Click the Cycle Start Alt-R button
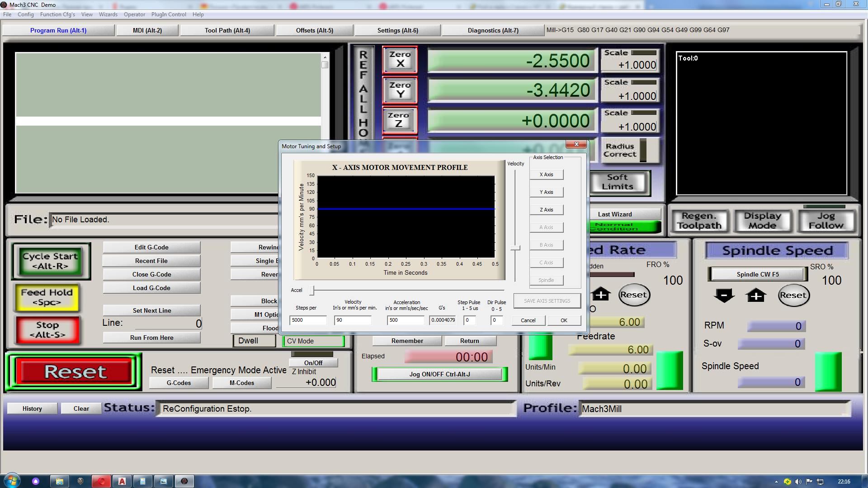This screenshot has height=488, width=868. [51, 261]
